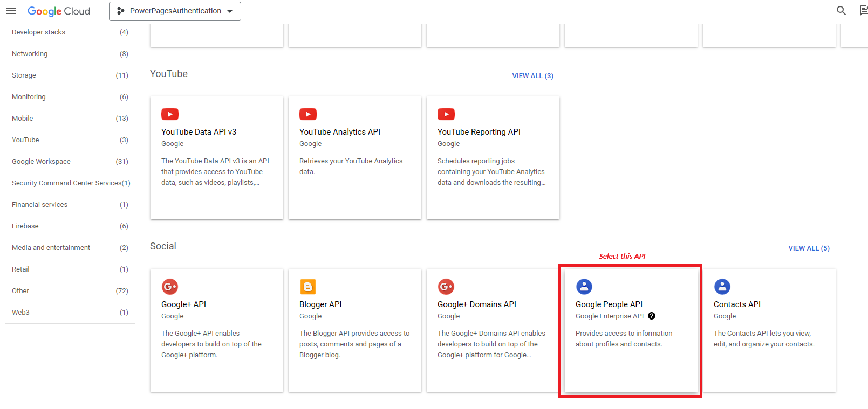The width and height of the screenshot is (868, 409).
Task: Click the YouTube Analytics API play icon
Action: point(308,114)
